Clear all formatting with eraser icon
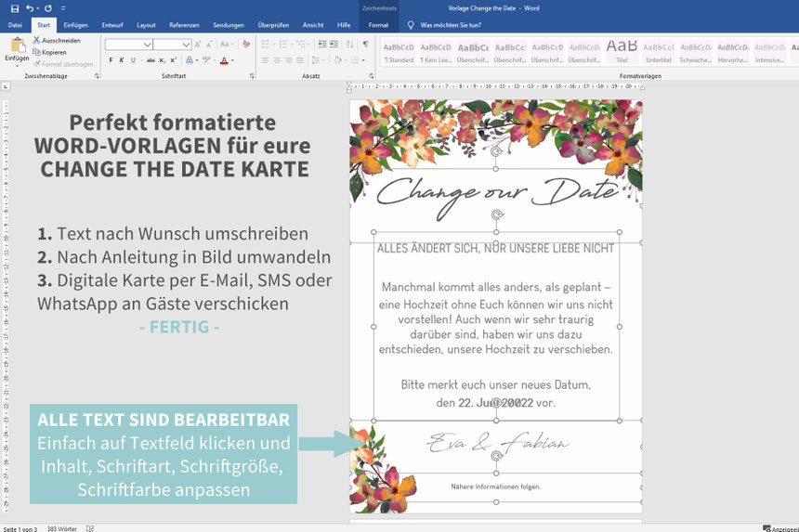Image resolution: width=799 pixels, height=532 pixels. click(x=246, y=45)
